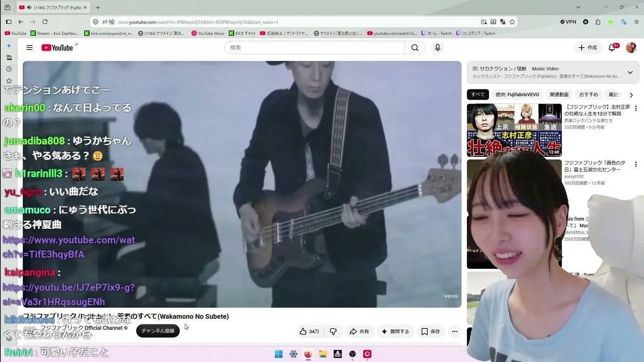This screenshot has width=644, height=362.
Task: Select the おすすめ filter chip
Action: tap(589, 95)
